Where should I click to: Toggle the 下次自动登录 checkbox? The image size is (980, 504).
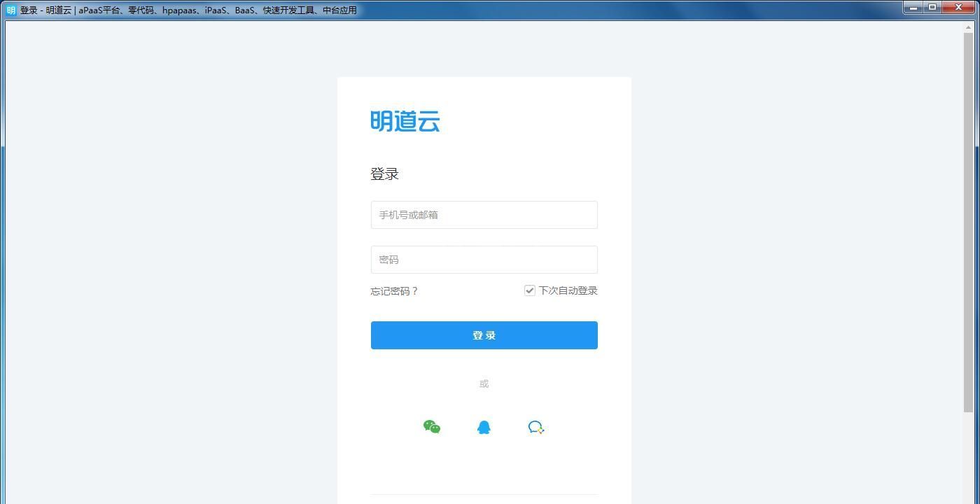click(530, 290)
